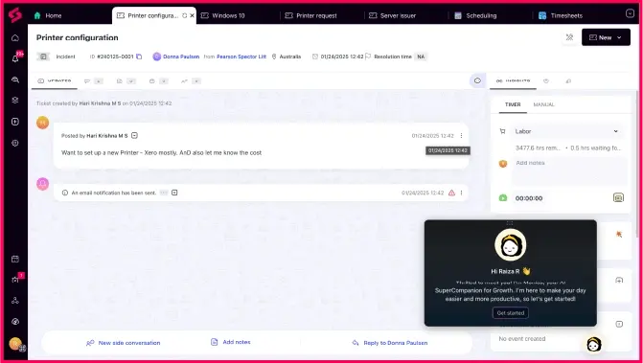Click the sidebar gear-like circle icon
Screen dimensions: 643x364
click(x=15, y=143)
